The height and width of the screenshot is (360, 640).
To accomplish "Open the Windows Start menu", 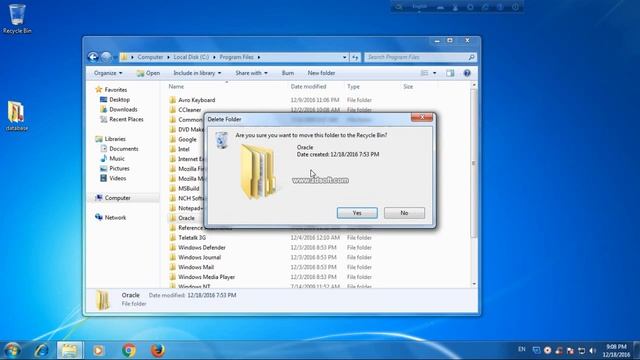I will [x=12, y=350].
